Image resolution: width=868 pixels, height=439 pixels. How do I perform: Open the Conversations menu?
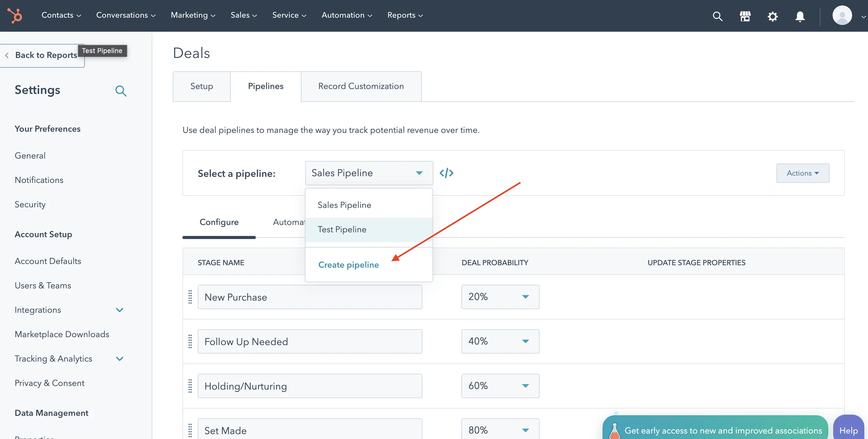click(x=126, y=15)
